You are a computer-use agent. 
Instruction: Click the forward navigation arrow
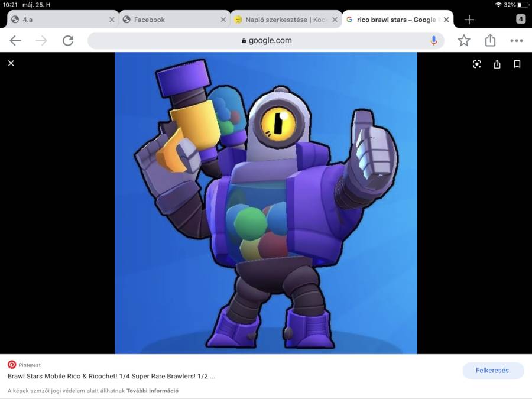pos(41,41)
